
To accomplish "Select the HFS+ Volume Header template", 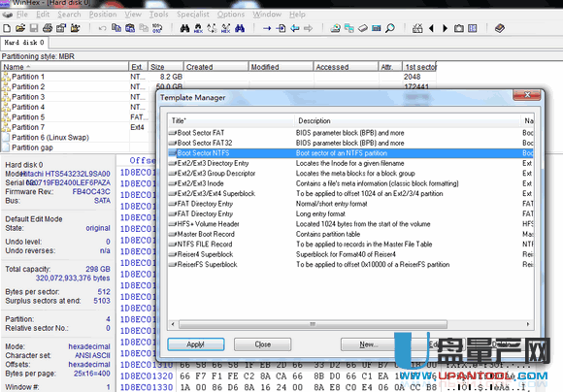I will click(350, 224).
